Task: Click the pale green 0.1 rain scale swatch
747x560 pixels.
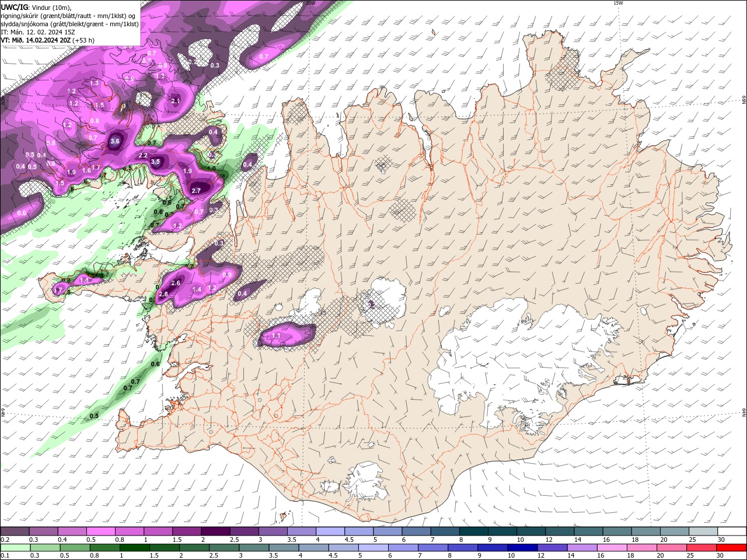Action: (x=15, y=548)
